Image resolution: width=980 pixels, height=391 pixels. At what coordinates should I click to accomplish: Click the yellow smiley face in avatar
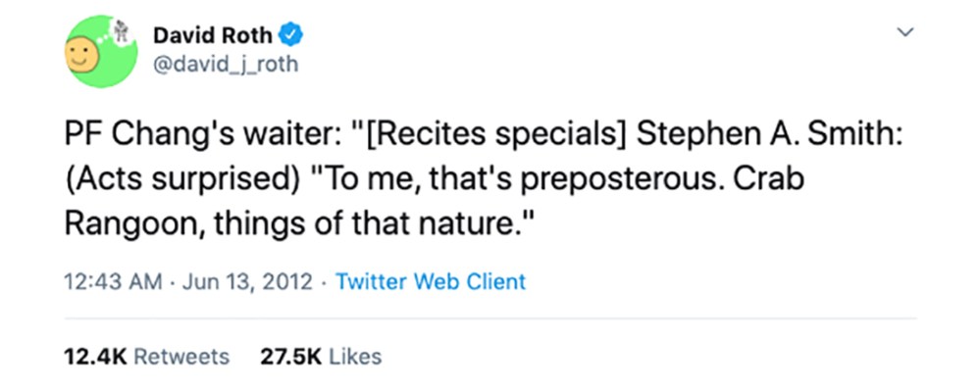pyautogui.click(x=81, y=54)
